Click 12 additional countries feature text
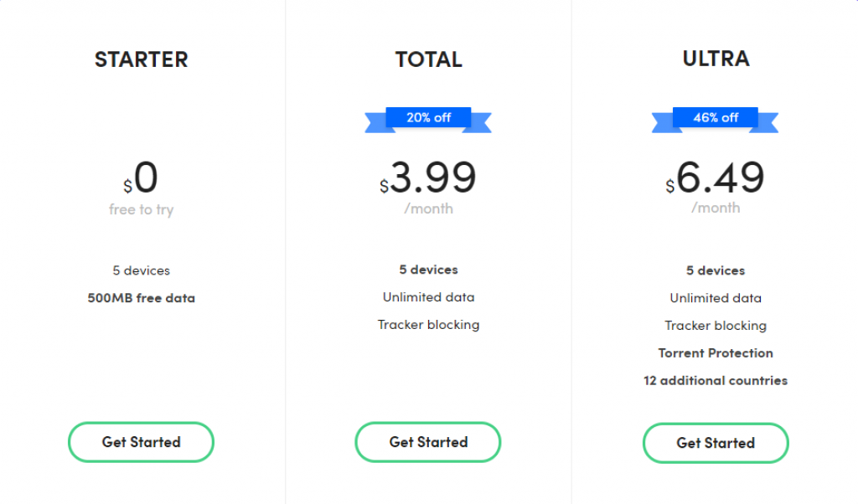The image size is (858, 504). [x=716, y=380]
